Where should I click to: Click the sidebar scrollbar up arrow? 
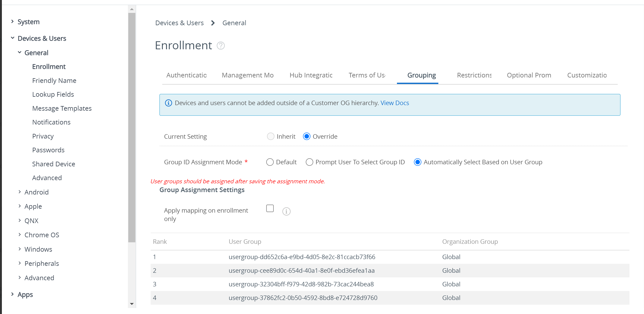point(132,9)
